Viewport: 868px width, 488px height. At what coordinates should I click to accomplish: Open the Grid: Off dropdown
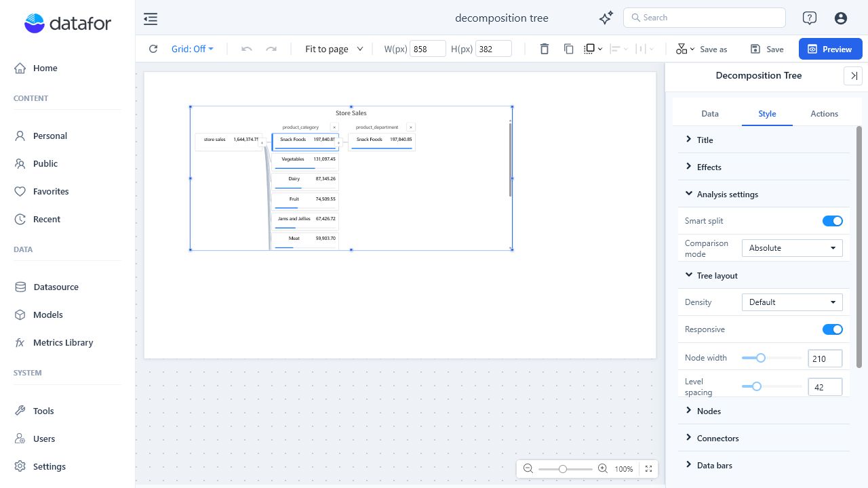[193, 49]
